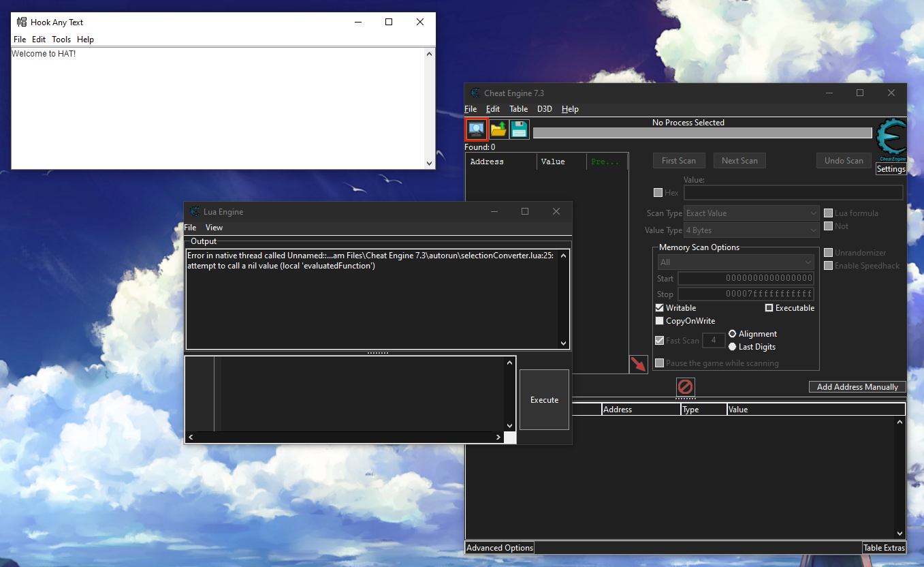Viewport: 924px width, 567px height.
Task: Open the process list selector
Action: (x=476, y=129)
